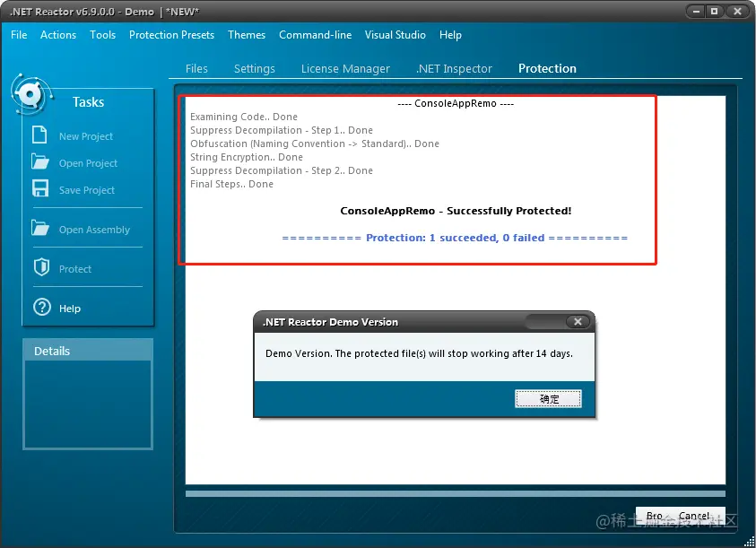Click the Protect shield icon
Viewport: 756px width, 548px height.
[41, 267]
